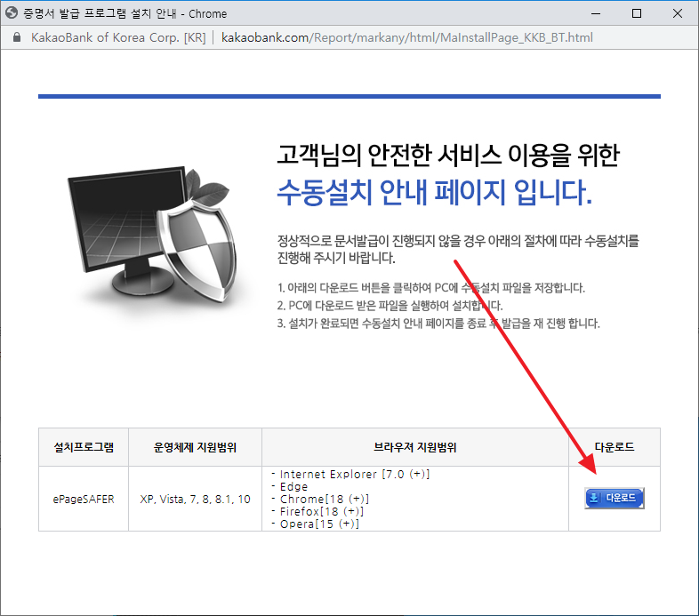Minimize the Chrome popup window

(596, 13)
